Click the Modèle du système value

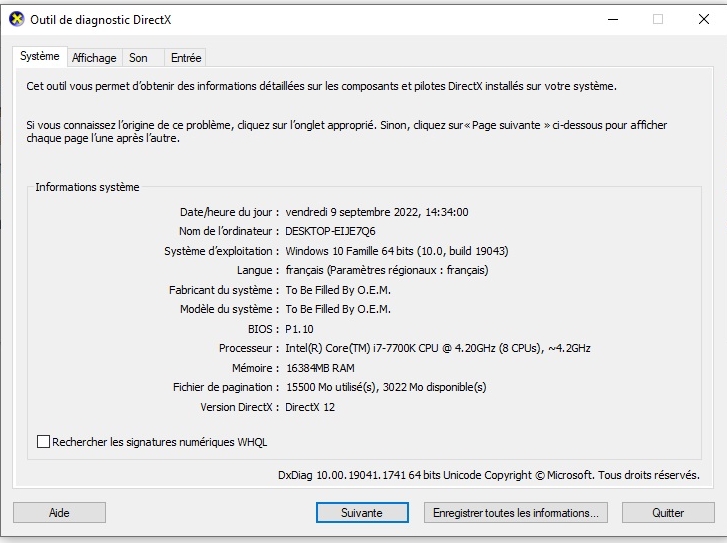pos(338,309)
